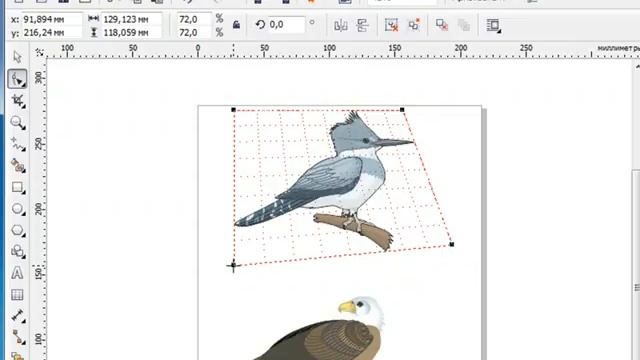Viewport: 640px width, 360px height.
Task: Select the Shape edit tool
Action: [17, 79]
